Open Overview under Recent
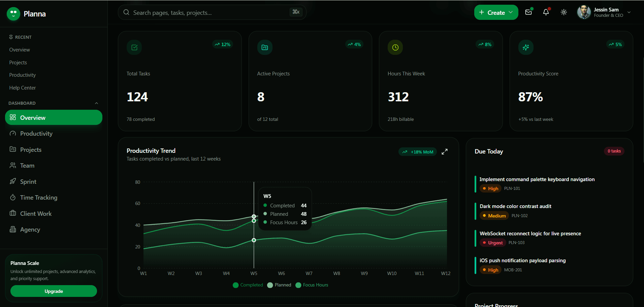 (20, 50)
